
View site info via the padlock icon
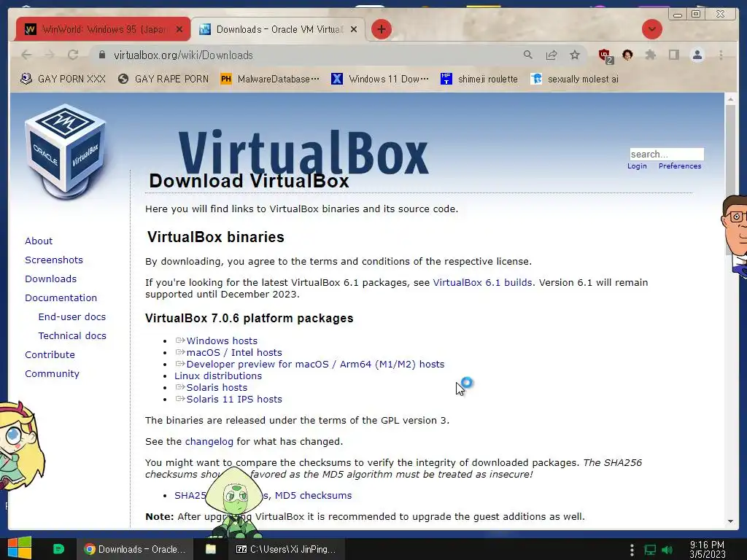point(102,55)
